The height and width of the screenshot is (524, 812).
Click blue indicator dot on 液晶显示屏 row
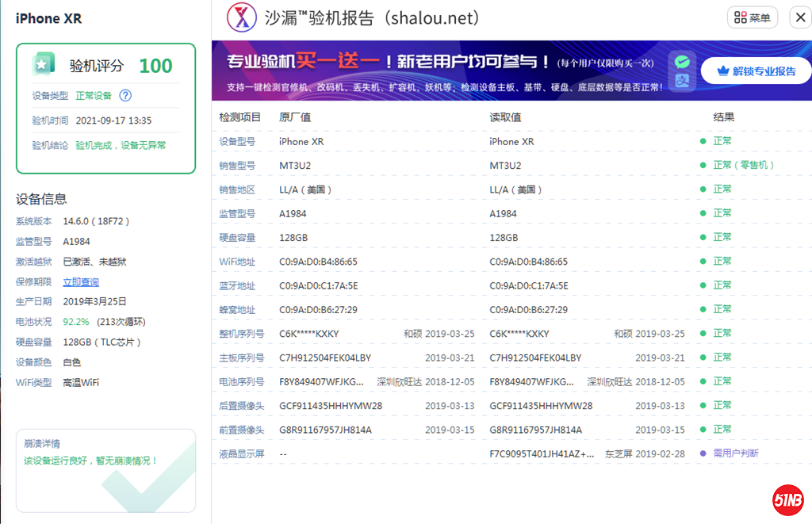(x=701, y=453)
